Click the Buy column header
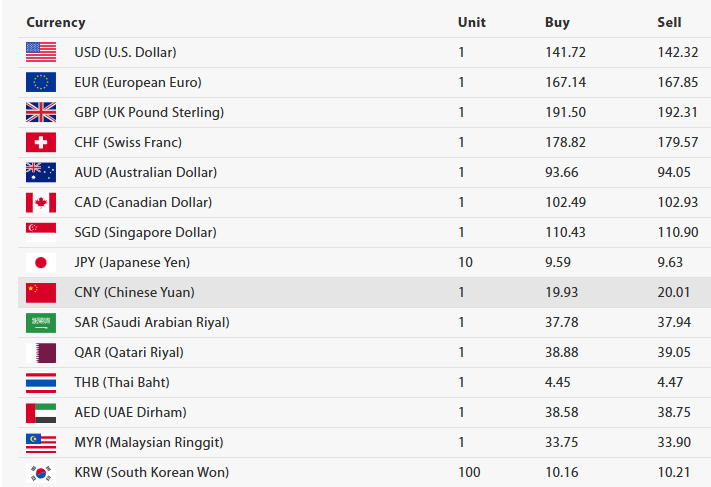This screenshot has width=711, height=487. (557, 22)
